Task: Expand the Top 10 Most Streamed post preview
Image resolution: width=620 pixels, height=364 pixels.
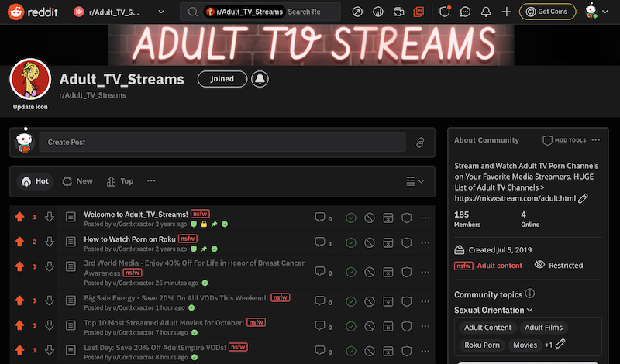Action: [x=71, y=325]
